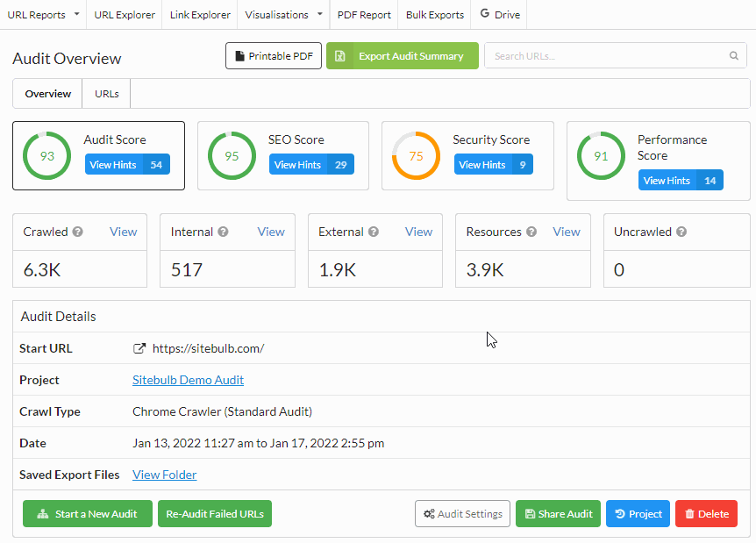Open the URL Reports dropdown menu
The height and width of the screenshot is (543, 756).
click(x=43, y=15)
